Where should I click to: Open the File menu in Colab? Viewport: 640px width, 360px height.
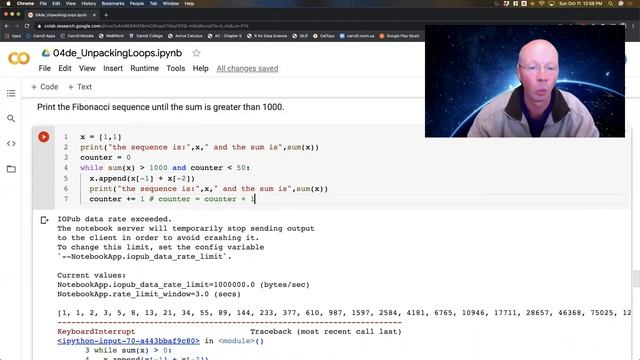point(44,68)
